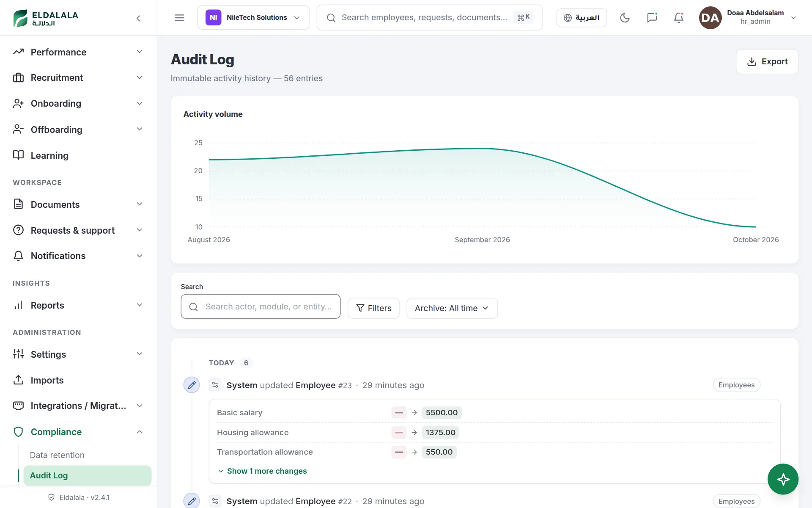Viewport: 812px width, 508px height.
Task: Open the NileTech Solutions company switcher
Action: [253, 18]
